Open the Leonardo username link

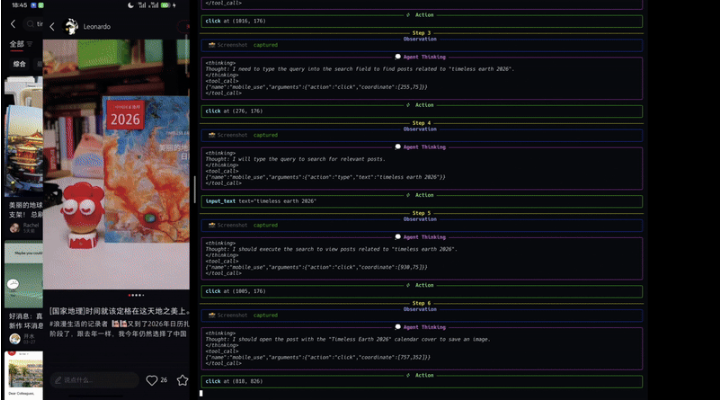[x=97, y=27]
